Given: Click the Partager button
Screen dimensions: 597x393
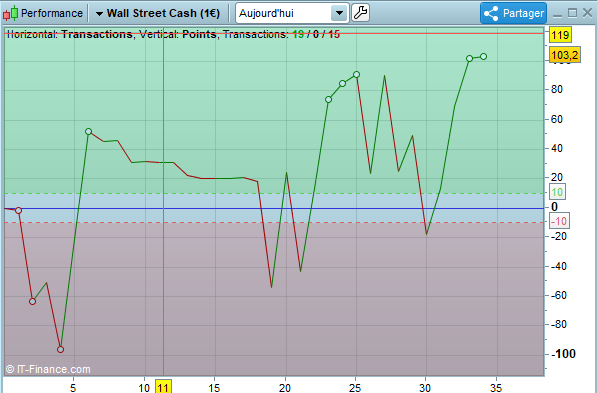Looking at the screenshot, I should point(513,13).
